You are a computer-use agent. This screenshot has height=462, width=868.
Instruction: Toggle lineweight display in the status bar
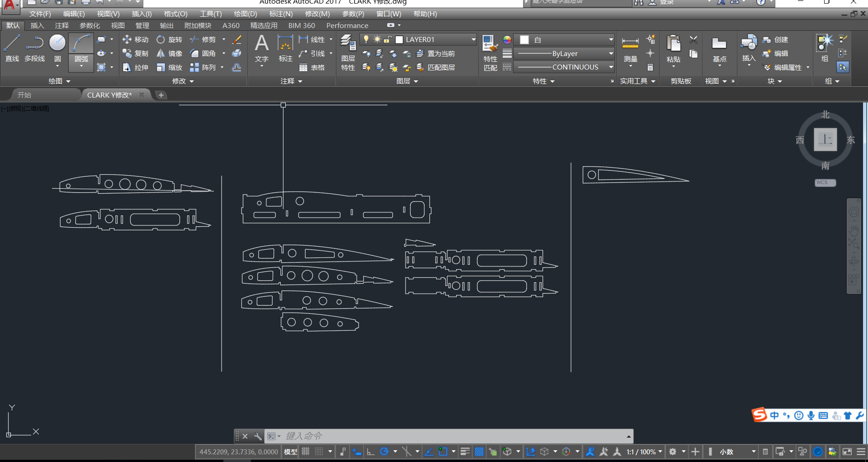tap(465, 452)
